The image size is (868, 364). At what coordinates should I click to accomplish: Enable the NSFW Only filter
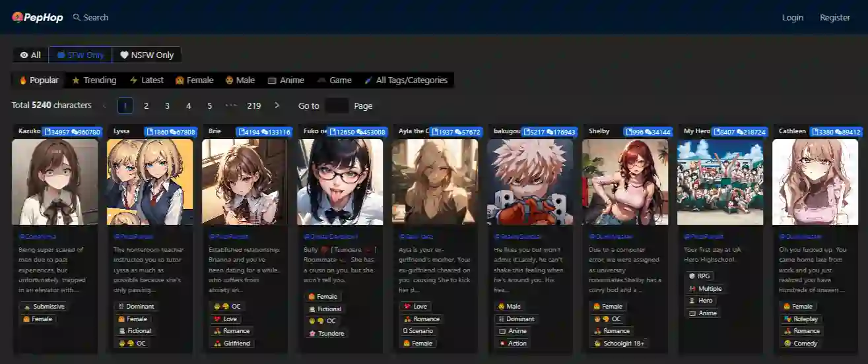147,55
